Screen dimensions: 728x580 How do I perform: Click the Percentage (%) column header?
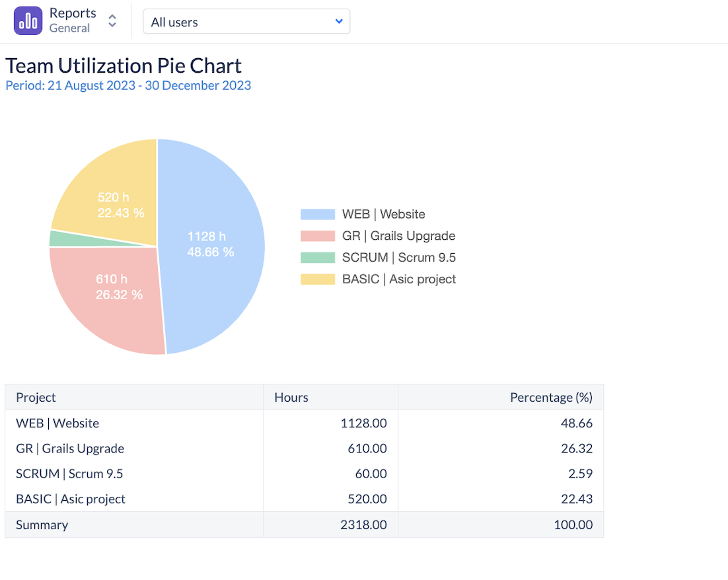tap(551, 397)
